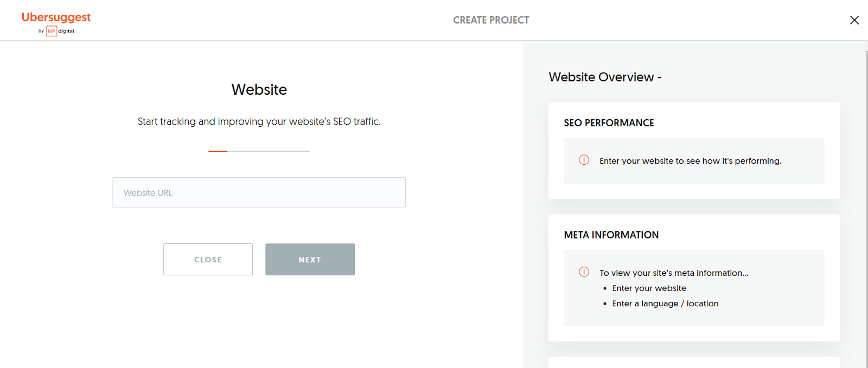Close the Create Project dialog with X

click(854, 20)
